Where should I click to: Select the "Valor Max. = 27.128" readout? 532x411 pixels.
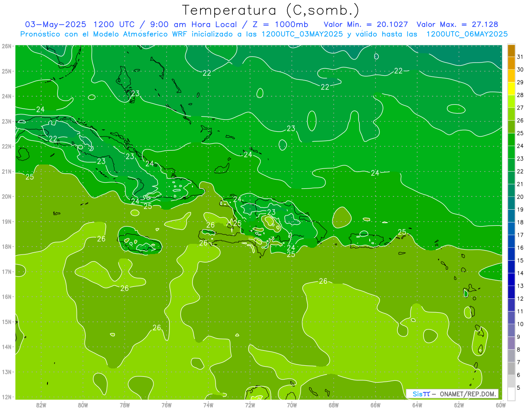tap(458, 24)
